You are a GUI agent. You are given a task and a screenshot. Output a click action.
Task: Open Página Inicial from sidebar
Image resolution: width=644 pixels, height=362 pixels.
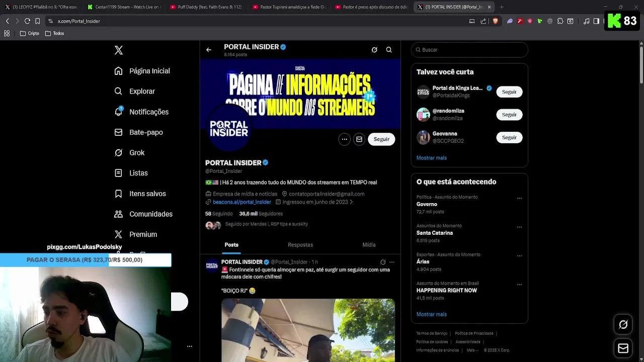pyautogui.click(x=142, y=71)
